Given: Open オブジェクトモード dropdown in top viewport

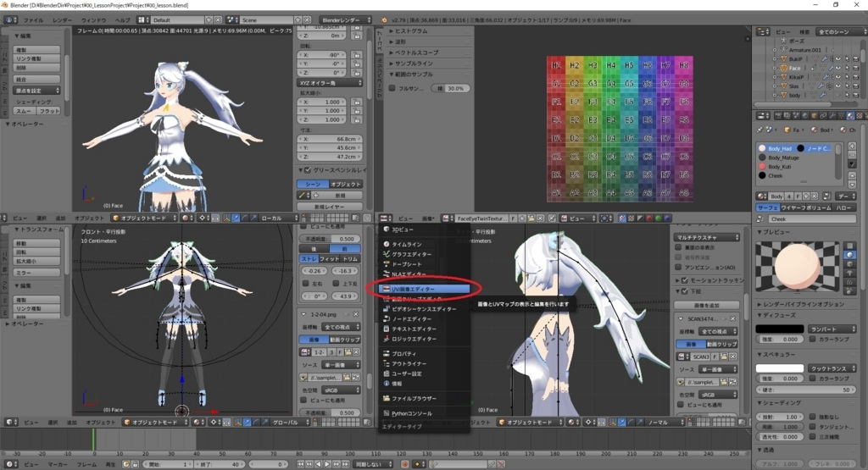Looking at the screenshot, I should 144,218.
